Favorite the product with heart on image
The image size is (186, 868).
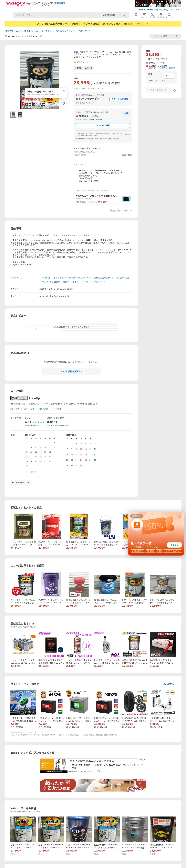tap(63, 103)
